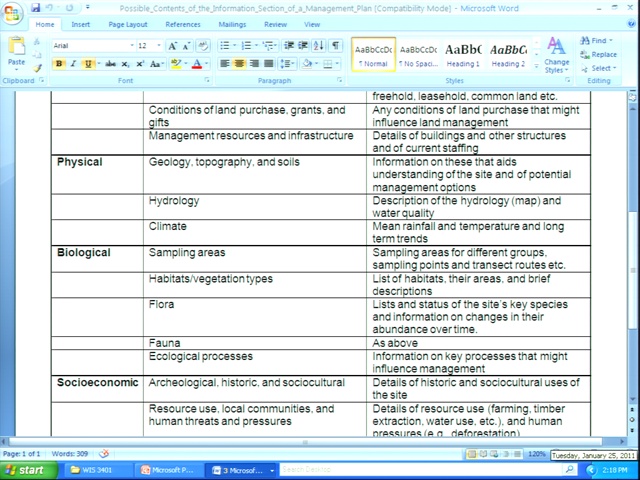Open the font size 12 dropdown

click(159, 46)
